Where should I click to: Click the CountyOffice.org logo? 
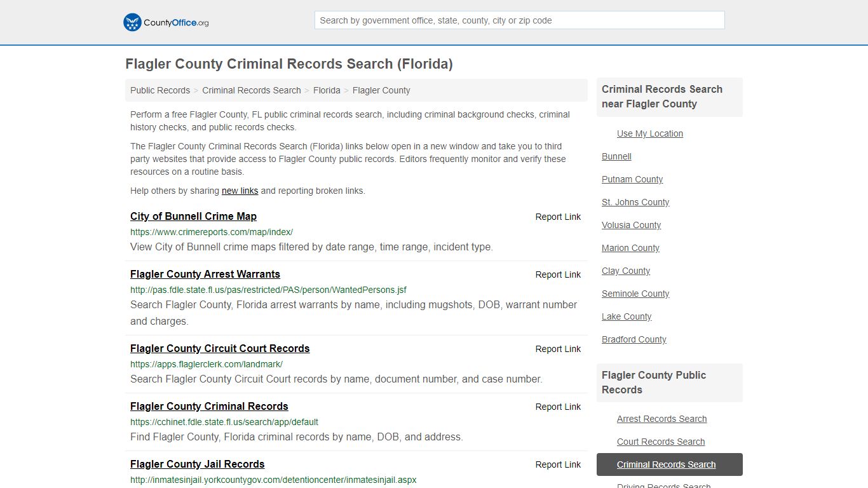[x=166, y=22]
